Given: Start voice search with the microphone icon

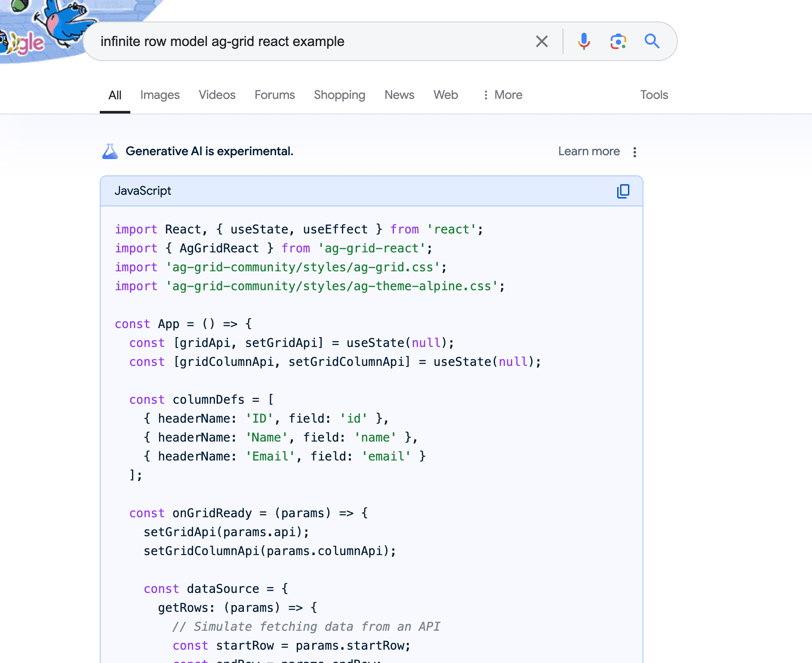Looking at the screenshot, I should 584,42.
